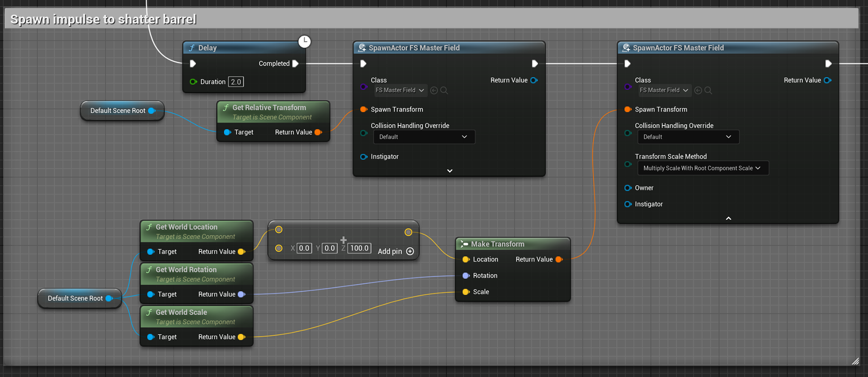Click first SpawnActor input execution pin
The height and width of the screenshot is (377, 868).
363,64
